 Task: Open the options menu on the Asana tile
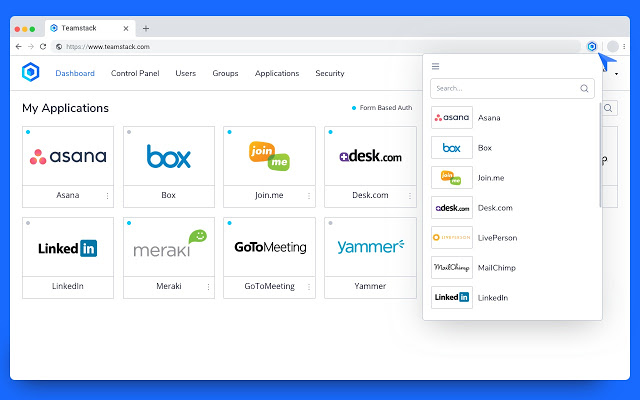coord(108,196)
